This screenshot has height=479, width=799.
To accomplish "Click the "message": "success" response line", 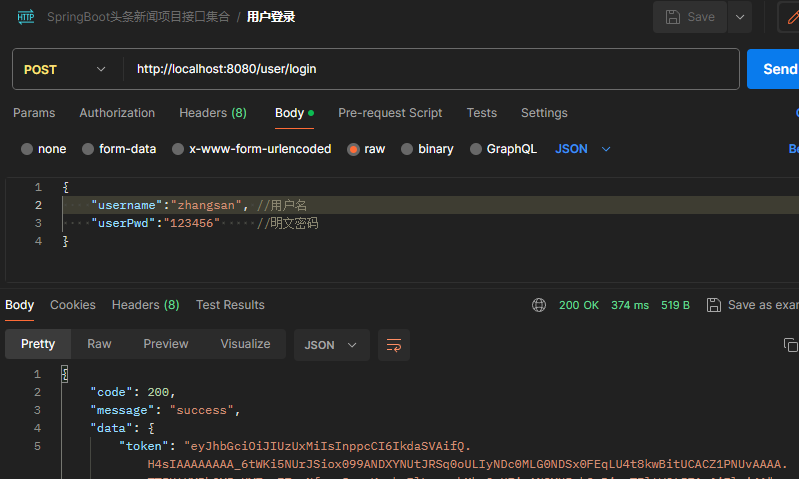I will tap(165, 410).
